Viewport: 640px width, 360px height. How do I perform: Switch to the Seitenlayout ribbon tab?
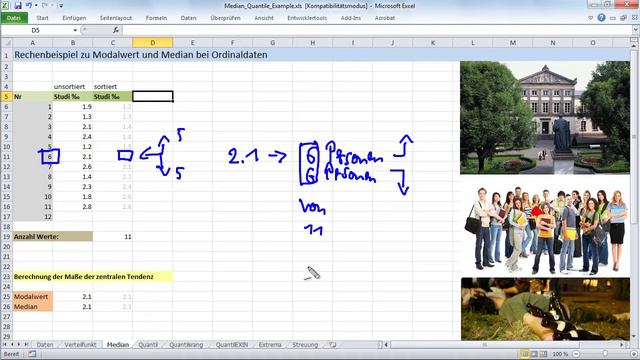click(x=116, y=18)
